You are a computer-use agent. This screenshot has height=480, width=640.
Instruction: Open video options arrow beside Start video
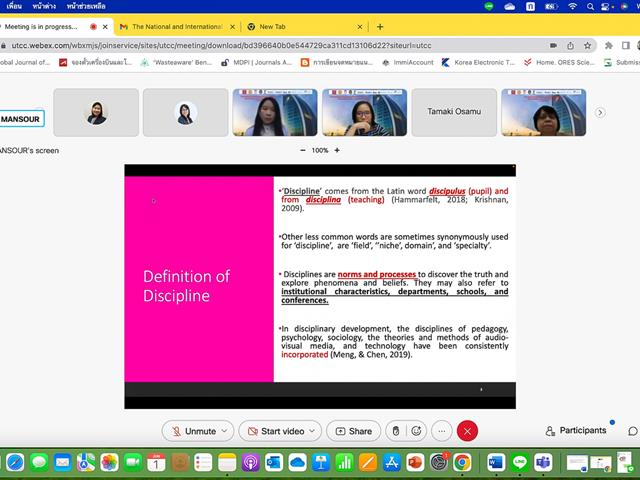coord(312,431)
